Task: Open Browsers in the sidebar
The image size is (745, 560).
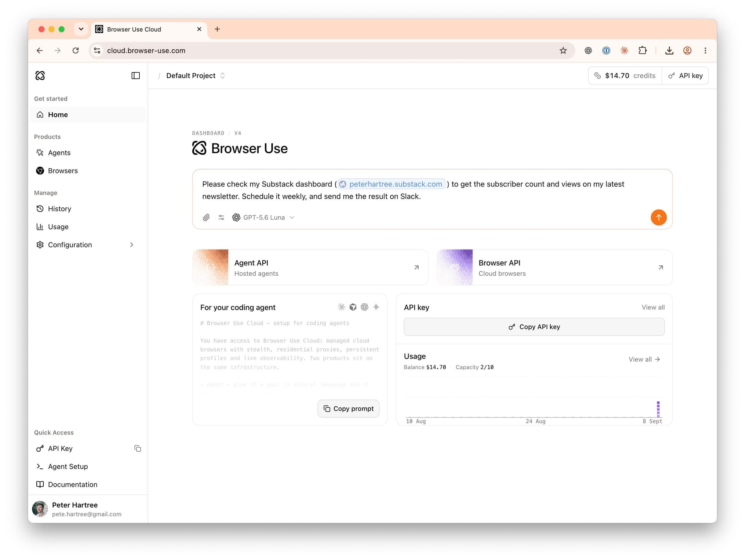Action: [88, 171]
